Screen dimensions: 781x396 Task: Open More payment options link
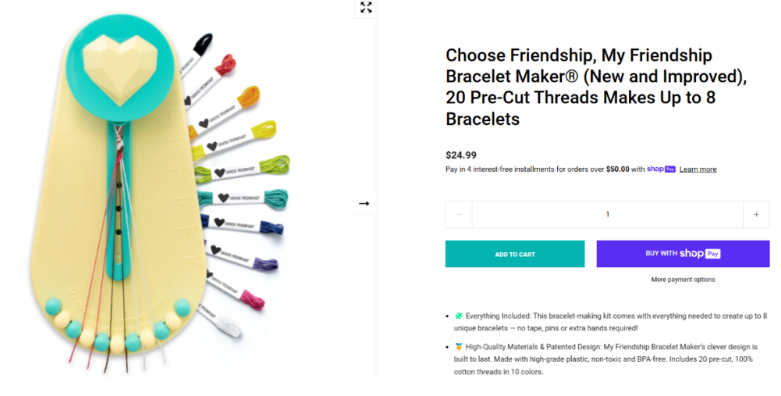[x=683, y=279]
